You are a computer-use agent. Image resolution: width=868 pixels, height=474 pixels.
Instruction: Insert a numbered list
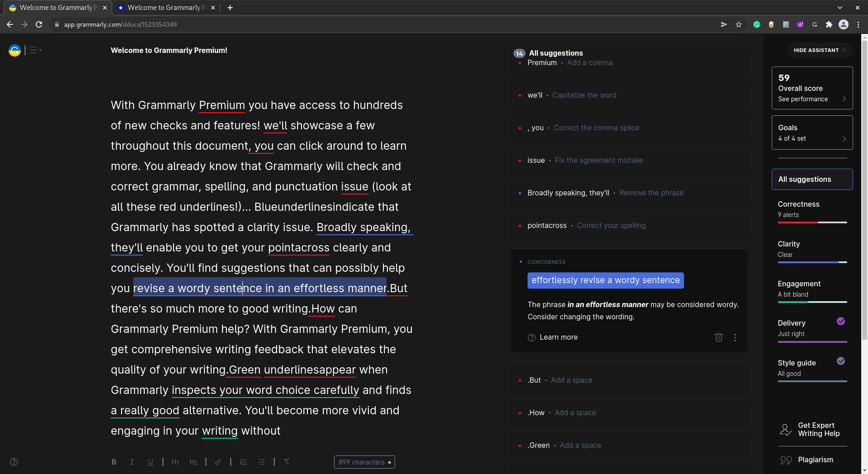[243, 462]
